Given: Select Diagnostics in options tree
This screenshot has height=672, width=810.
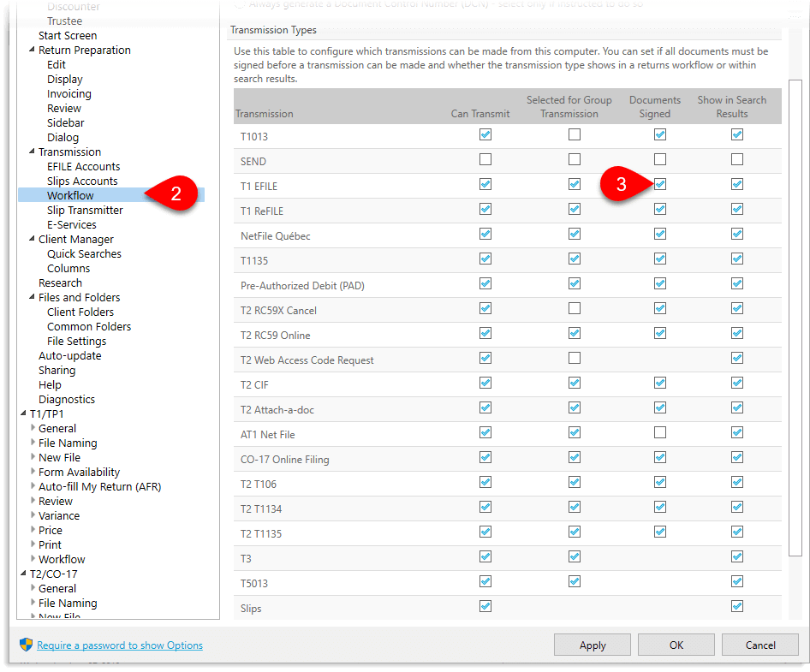Looking at the screenshot, I should click(67, 399).
